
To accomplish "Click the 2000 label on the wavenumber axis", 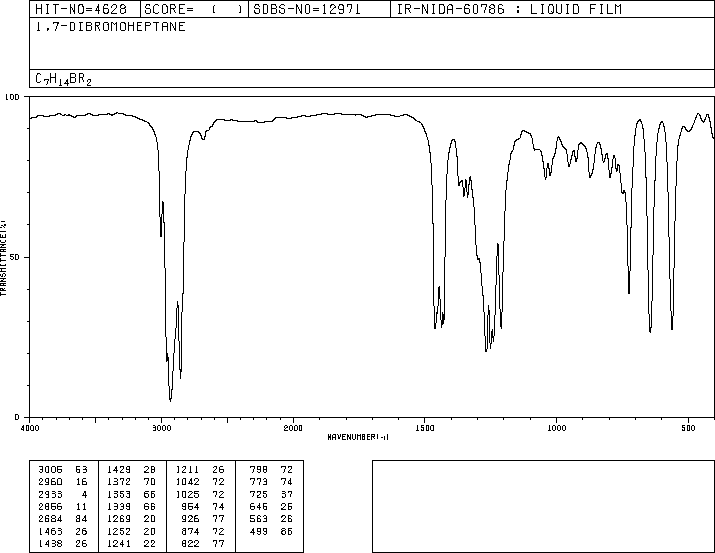I will click(293, 428).
